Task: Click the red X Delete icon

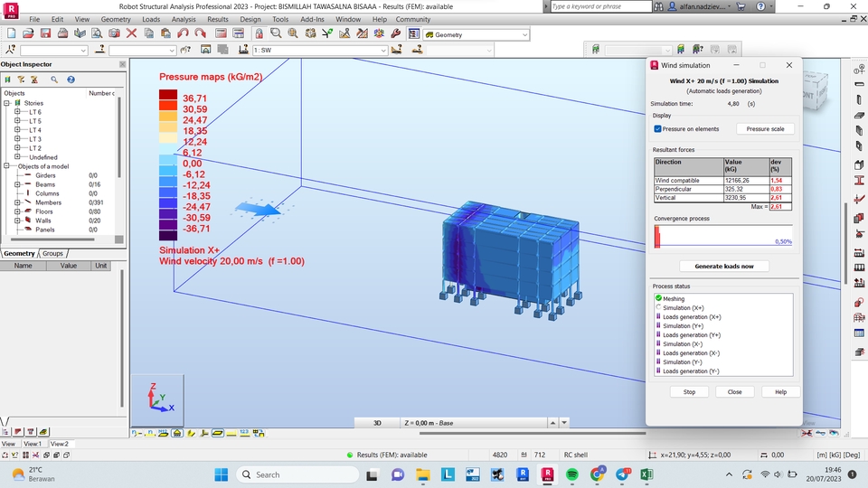Action: coord(131,33)
